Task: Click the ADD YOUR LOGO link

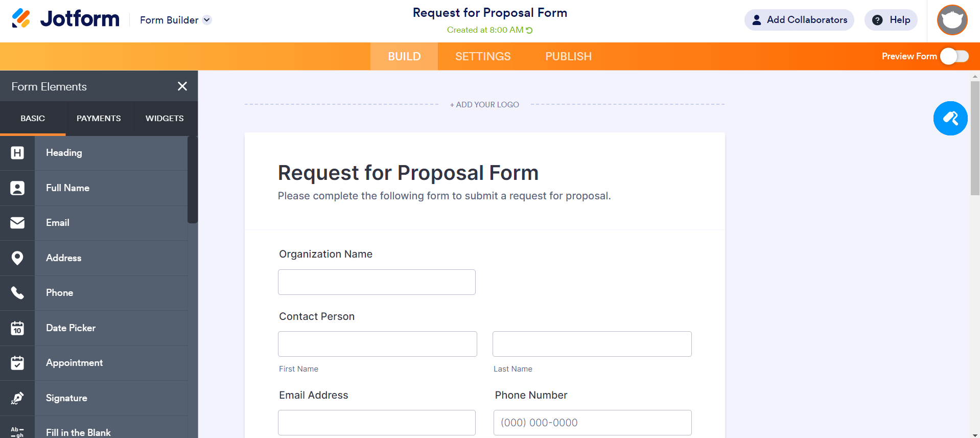Action: (484, 104)
